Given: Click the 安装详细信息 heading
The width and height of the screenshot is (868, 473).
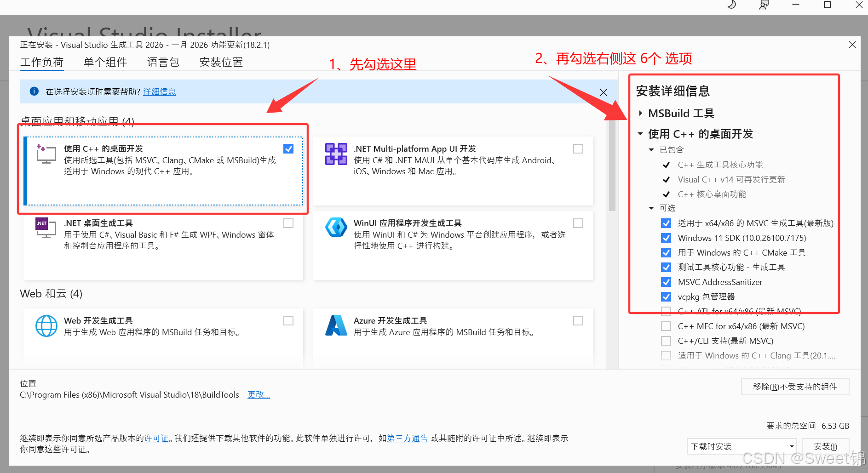Looking at the screenshot, I should [x=673, y=91].
